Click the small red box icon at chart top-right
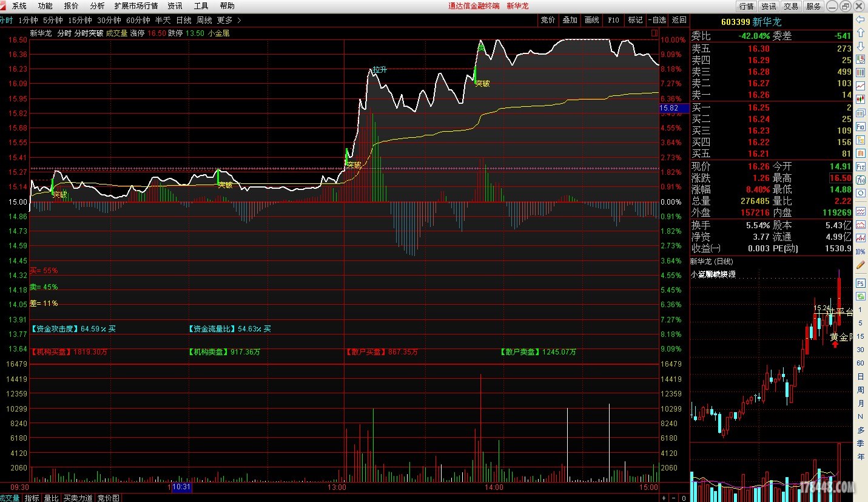Screen dimensions: 868x502 (654, 33)
